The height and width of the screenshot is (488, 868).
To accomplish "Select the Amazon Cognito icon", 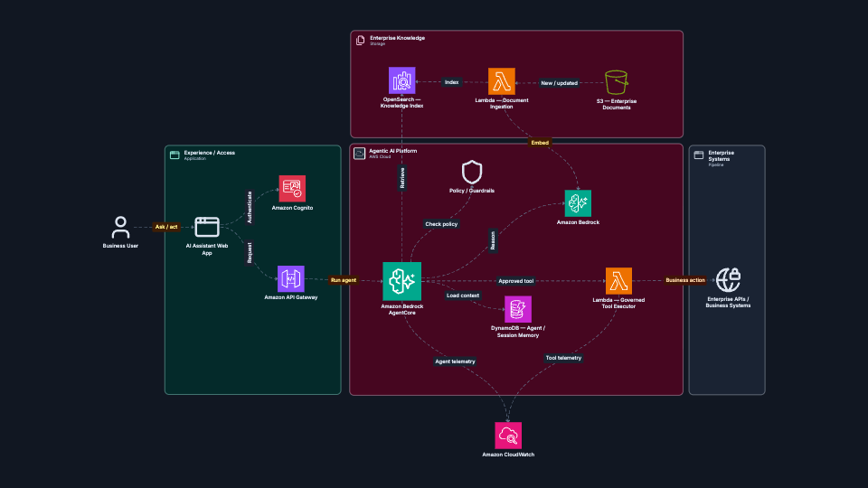I will (292, 189).
